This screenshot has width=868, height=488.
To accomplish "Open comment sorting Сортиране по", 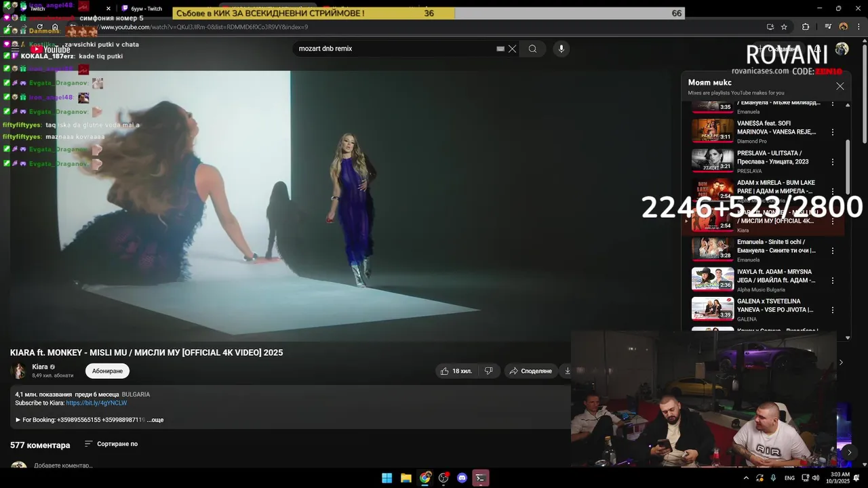I will coord(111,444).
